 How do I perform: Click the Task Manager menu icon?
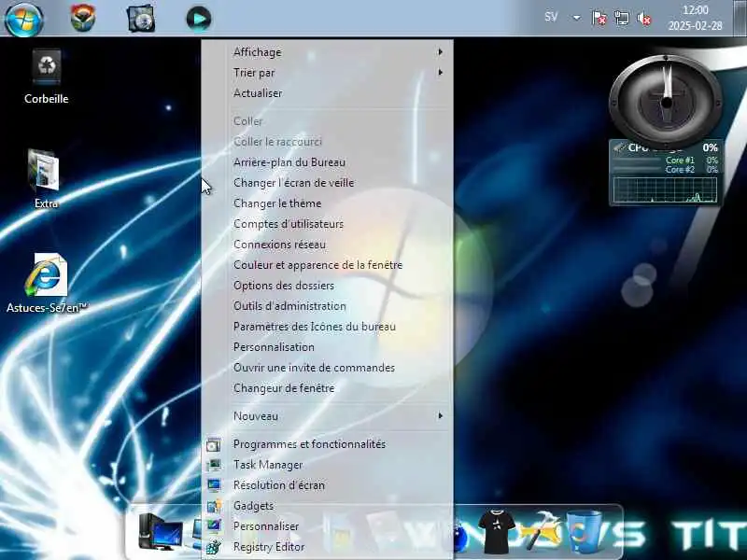click(x=214, y=465)
